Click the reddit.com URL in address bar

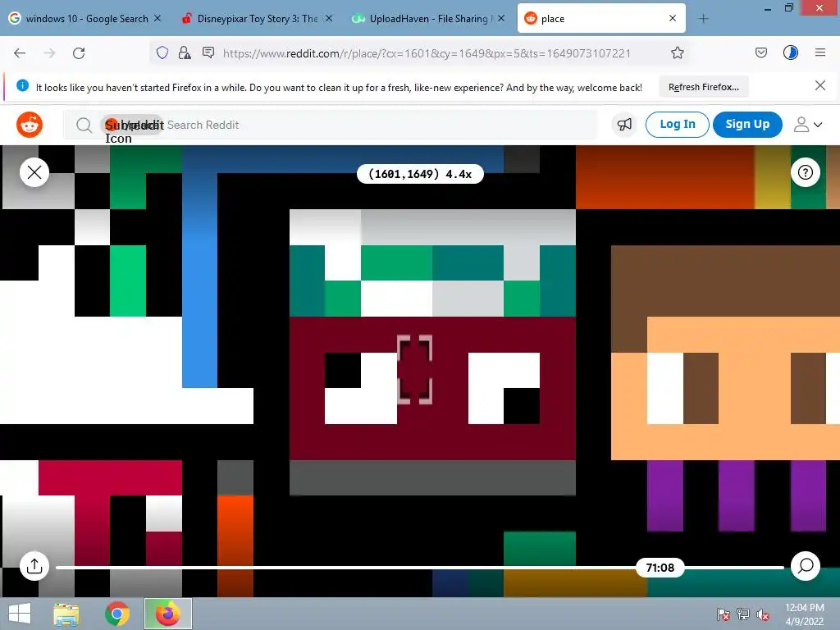pos(427,53)
